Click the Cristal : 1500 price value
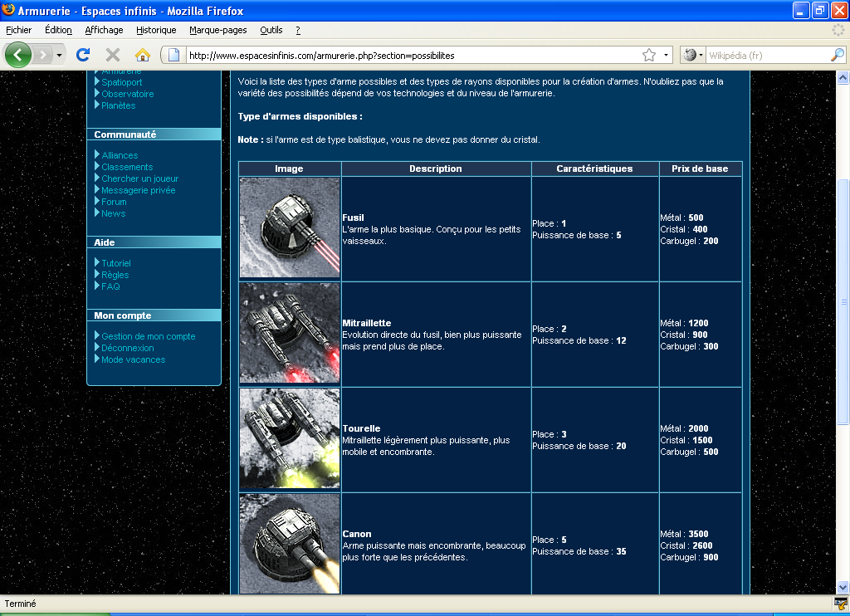Screen dimensions: 850x616 point(686,440)
